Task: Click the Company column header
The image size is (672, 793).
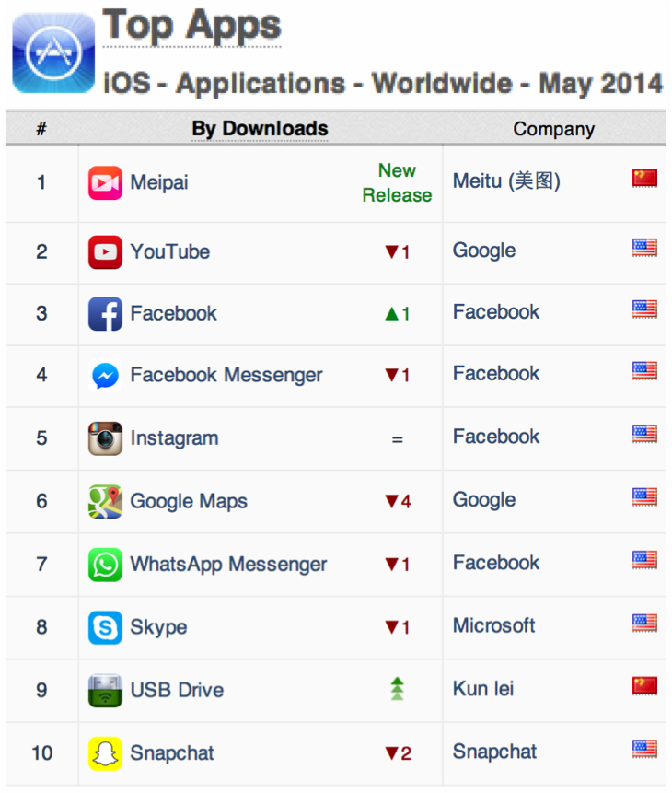Action: [x=553, y=129]
